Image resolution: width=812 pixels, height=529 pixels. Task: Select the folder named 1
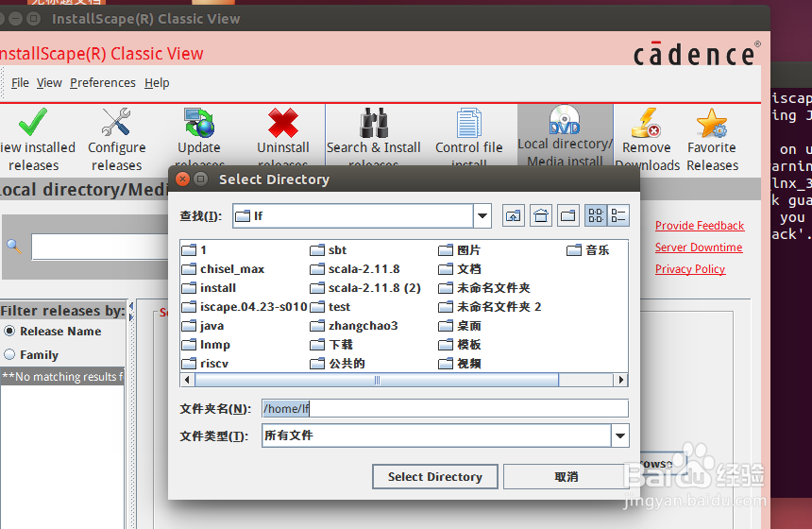[x=195, y=250]
